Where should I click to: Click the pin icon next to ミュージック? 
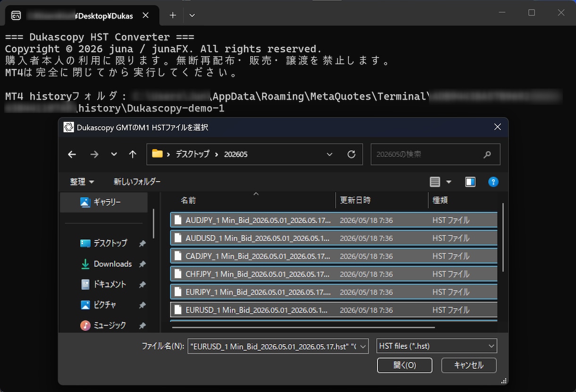142,325
